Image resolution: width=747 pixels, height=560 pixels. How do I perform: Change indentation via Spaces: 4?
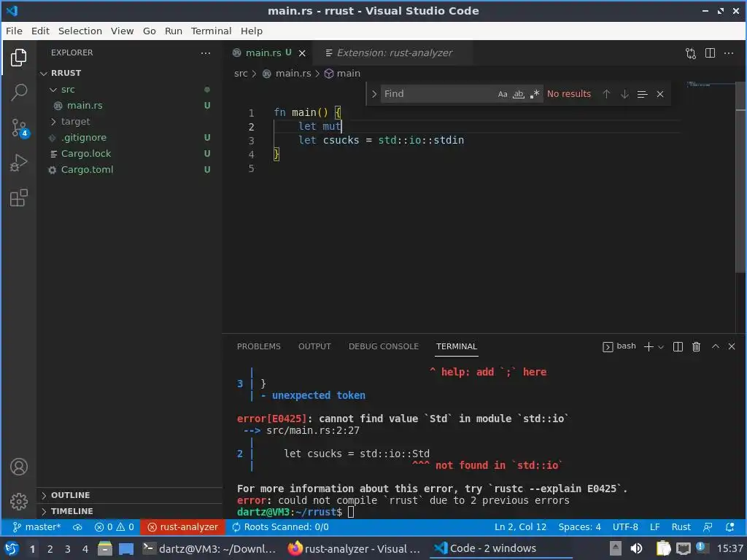(579, 527)
